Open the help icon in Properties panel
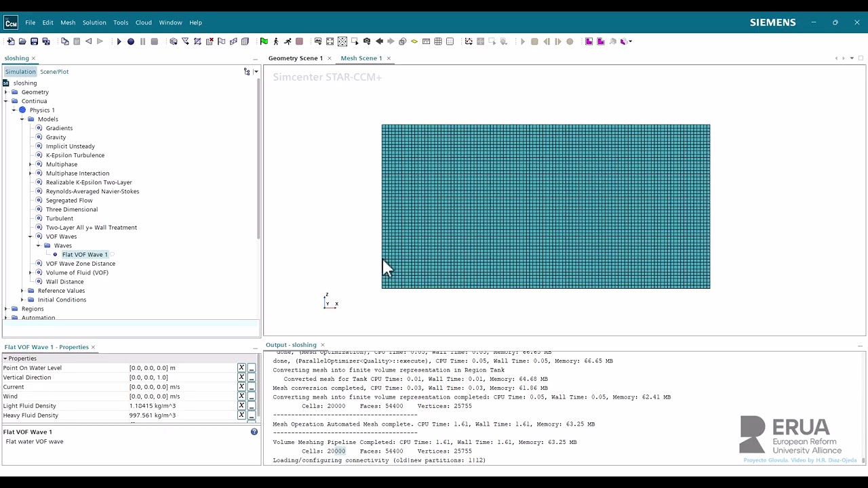The height and width of the screenshot is (488, 868). (x=254, y=432)
